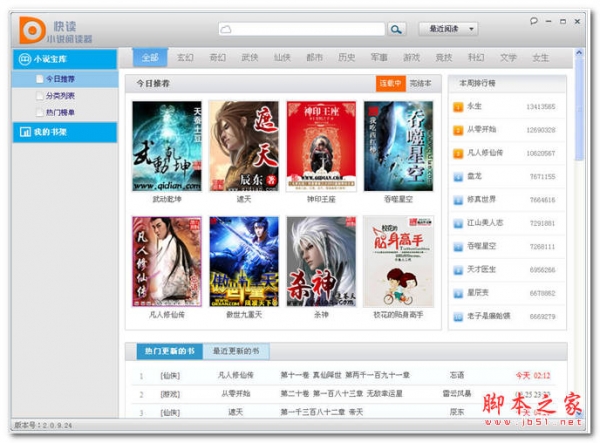This screenshot has width=600, height=443.
Task: Select the 都市 category tab
Action: (315, 58)
